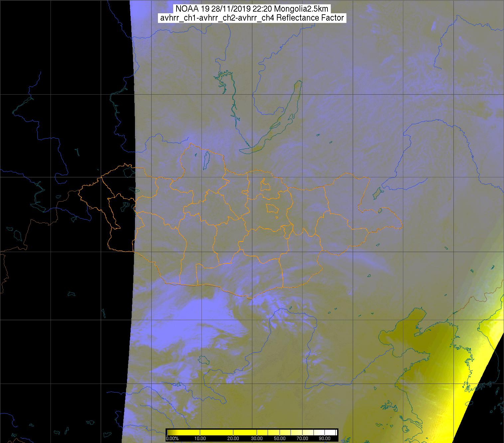Click the '50.00' colorbar label

tap(280, 438)
